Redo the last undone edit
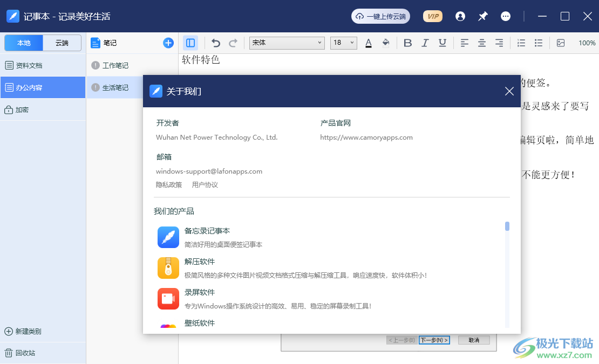This screenshot has width=599, height=364. click(233, 43)
